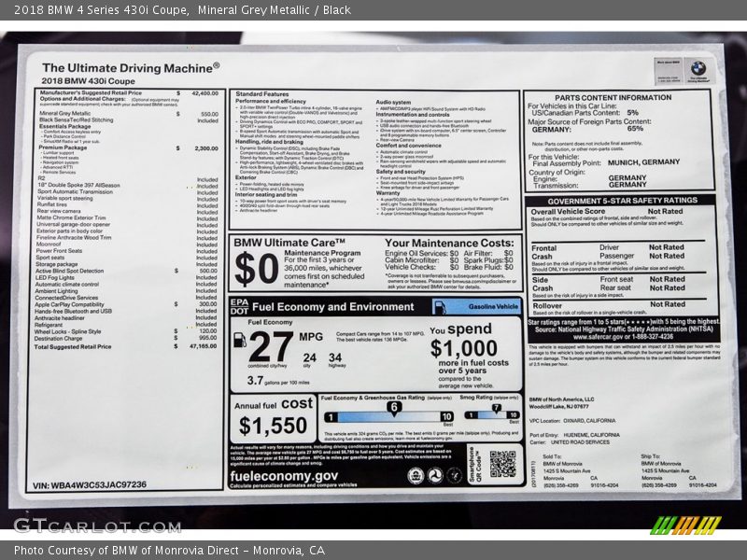Click 'Standard Features' heading

click(262, 94)
